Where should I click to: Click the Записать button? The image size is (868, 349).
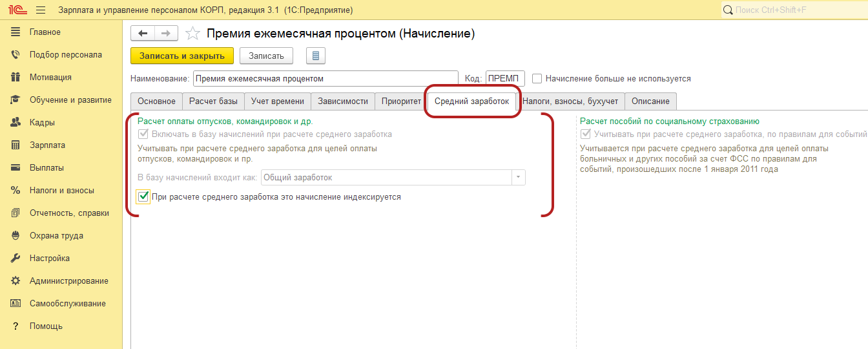266,56
